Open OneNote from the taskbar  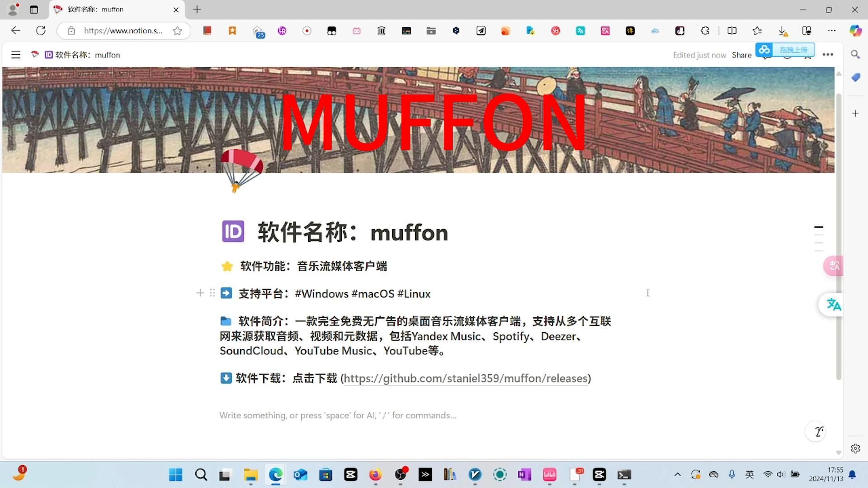524,474
